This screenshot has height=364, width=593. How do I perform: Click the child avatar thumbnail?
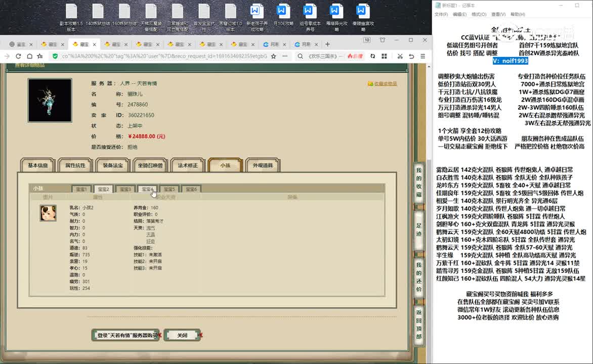[48, 213]
